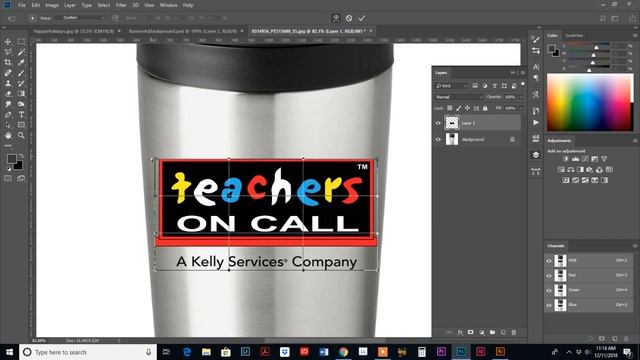Select the Move tool

tap(8, 42)
